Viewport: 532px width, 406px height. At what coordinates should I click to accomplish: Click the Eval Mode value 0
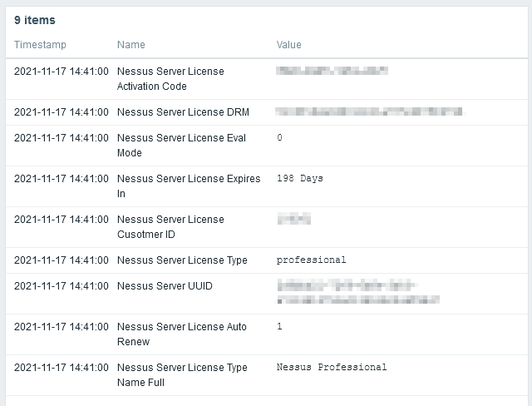(x=279, y=137)
